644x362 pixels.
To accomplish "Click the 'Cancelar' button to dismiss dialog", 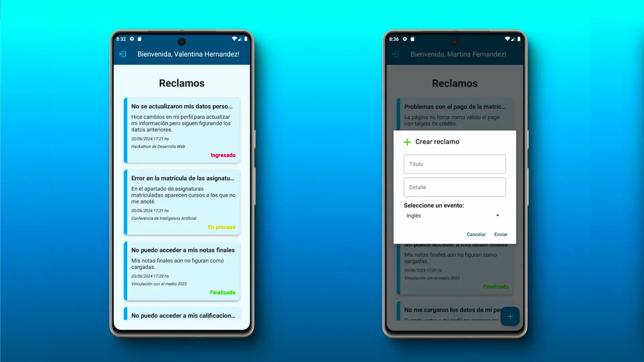I will pos(476,234).
